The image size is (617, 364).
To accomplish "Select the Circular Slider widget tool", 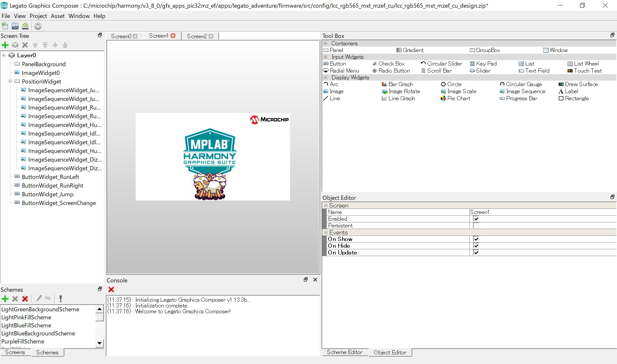I will [441, 64].
